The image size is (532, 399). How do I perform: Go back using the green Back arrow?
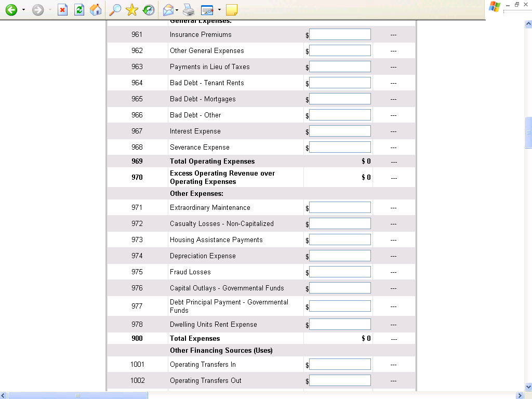coord(11,10)
